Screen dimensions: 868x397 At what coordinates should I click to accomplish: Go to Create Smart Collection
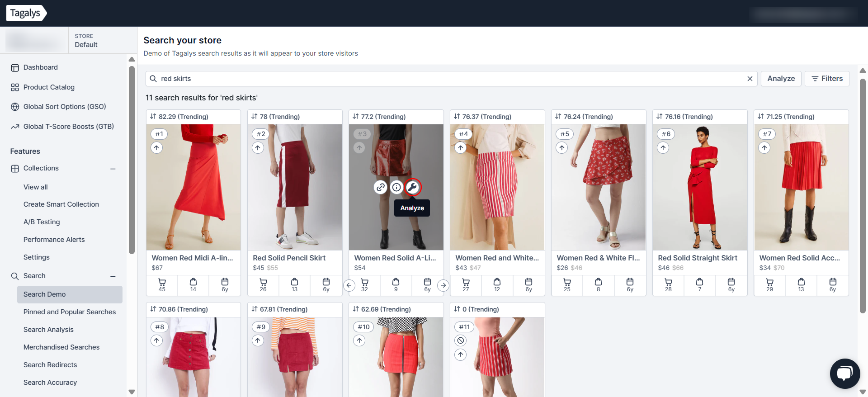61,204
